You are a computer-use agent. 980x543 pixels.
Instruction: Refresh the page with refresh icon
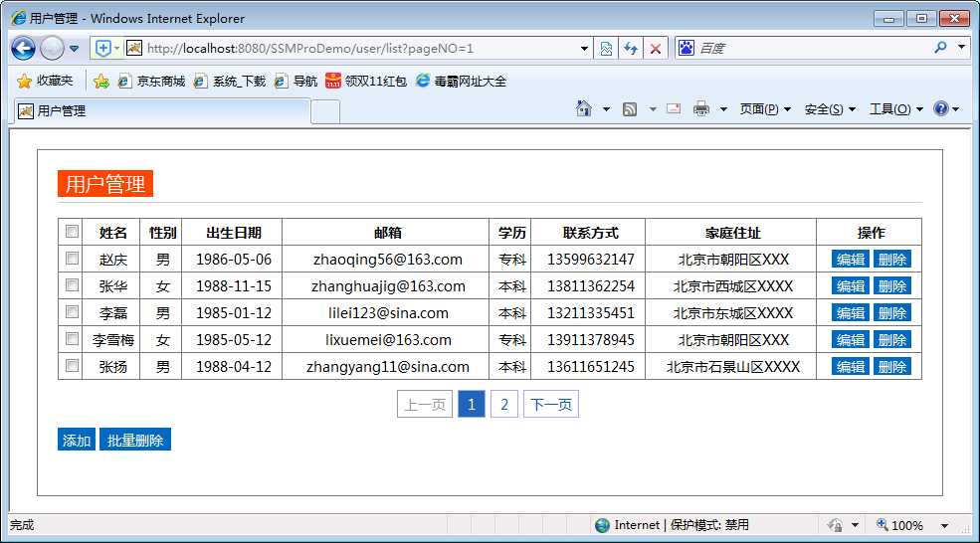[x=631, y=48]
